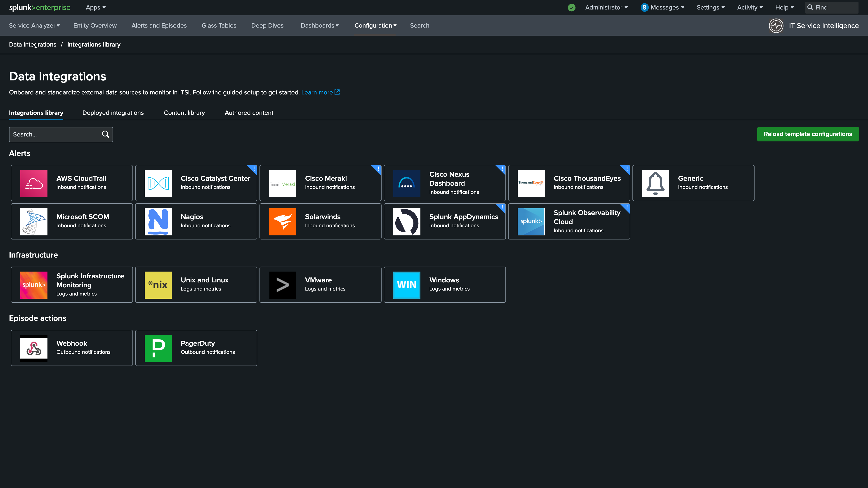The image size is (868, 488).
Task: Open the Unix and Linux card title
Action: [205, 280]
